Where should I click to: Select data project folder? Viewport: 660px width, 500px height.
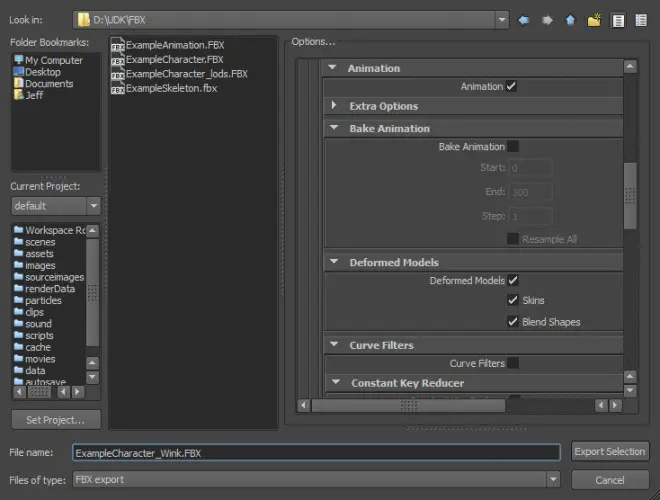click(29, 370)
